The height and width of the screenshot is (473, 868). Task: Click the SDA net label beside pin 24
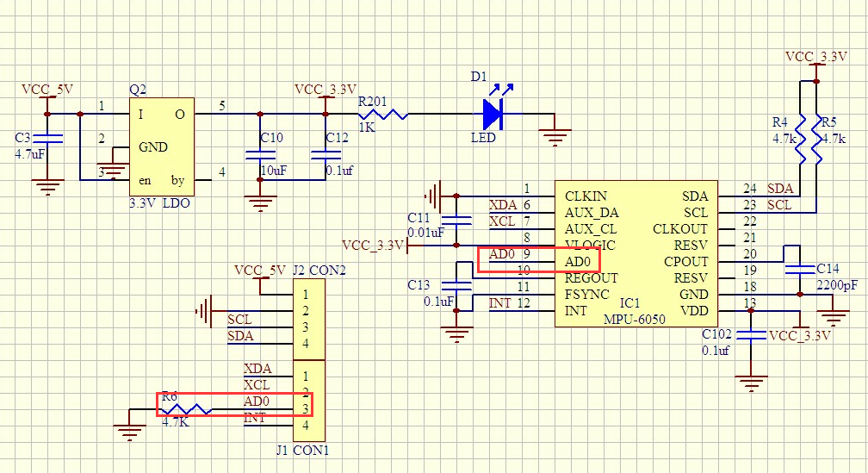(x=780, y=189)
